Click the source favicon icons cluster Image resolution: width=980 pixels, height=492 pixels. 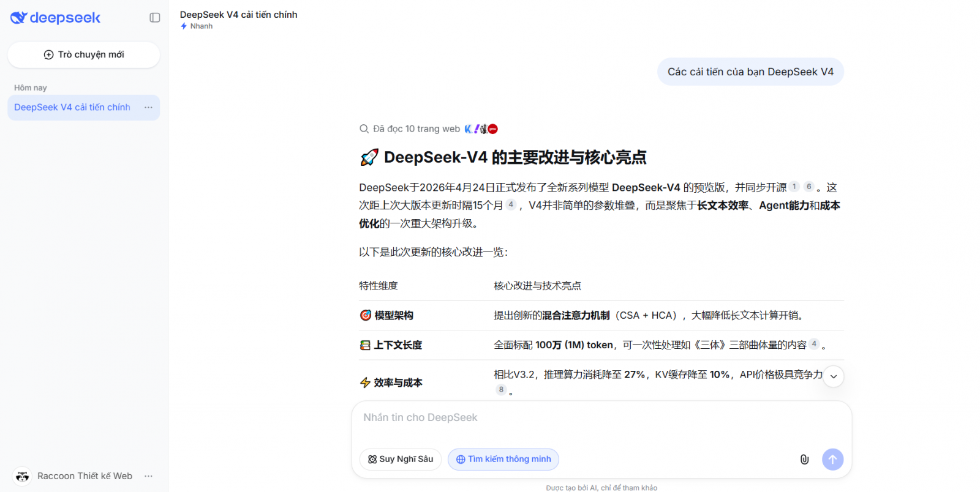pyautogui.click(x=481, y=129)
